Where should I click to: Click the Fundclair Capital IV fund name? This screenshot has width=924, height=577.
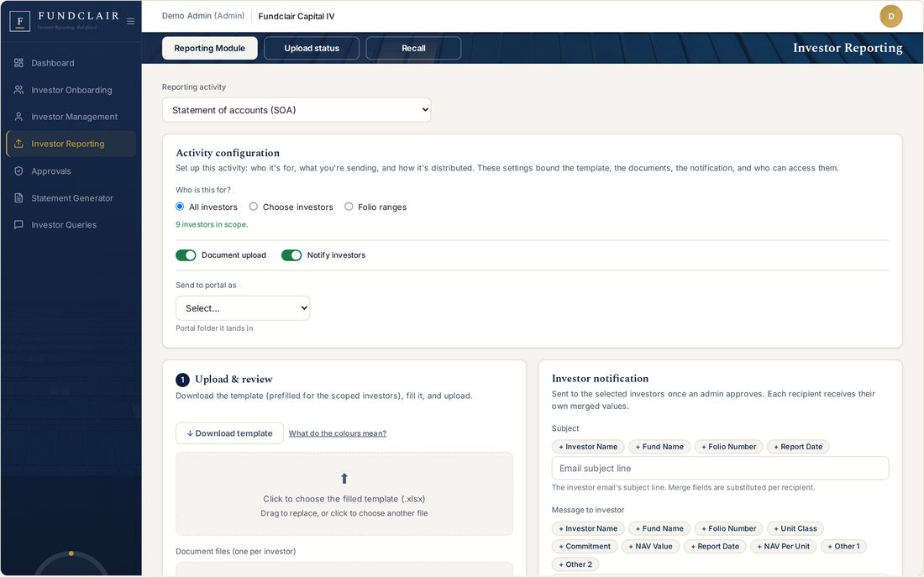(x=297, y=17)
